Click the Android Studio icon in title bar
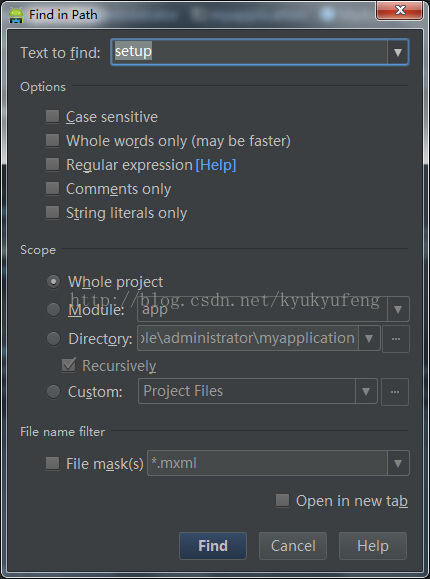Image resolution: width=430 pixels, height=579 pixels. pos(16,15)
